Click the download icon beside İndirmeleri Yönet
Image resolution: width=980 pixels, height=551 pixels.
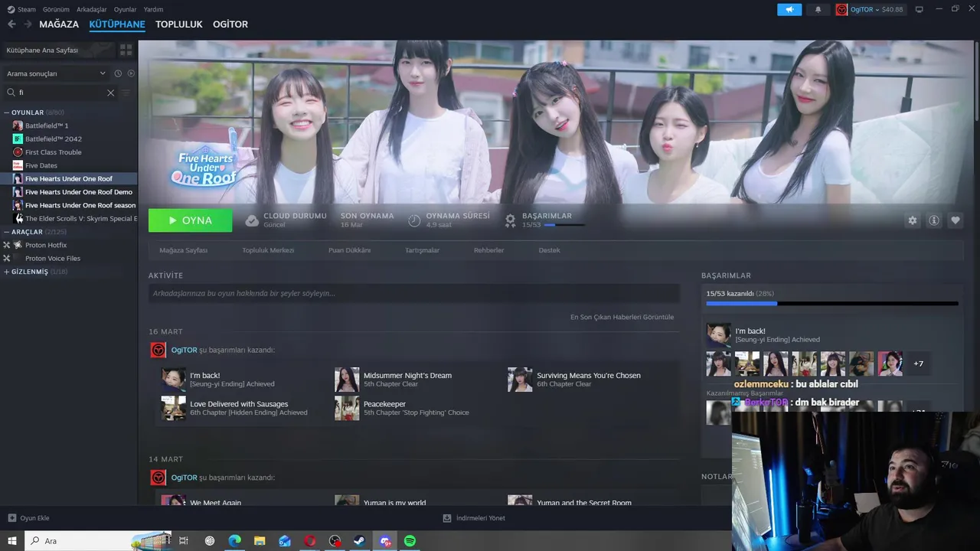coord(447,518)
